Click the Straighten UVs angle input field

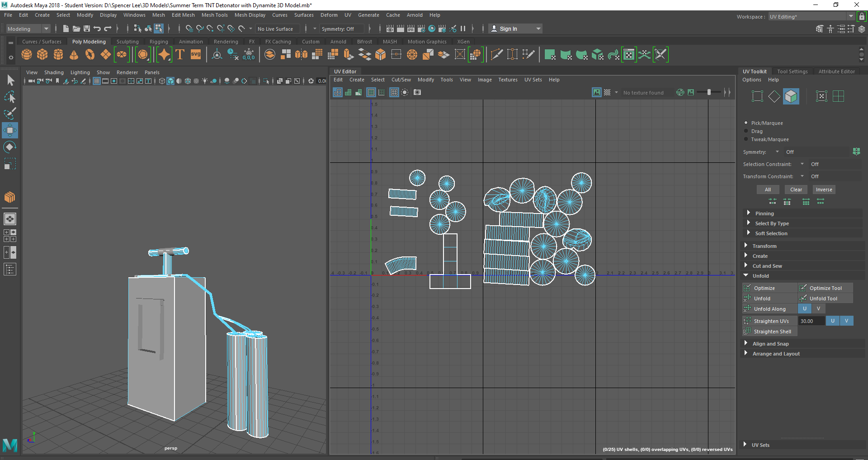(811, 321)
